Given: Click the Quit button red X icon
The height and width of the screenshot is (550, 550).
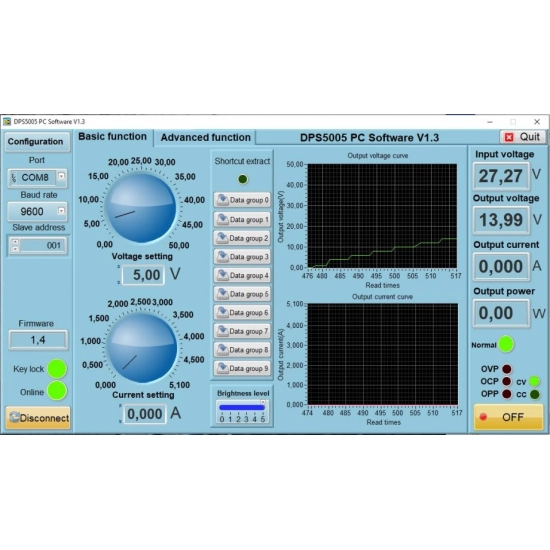Looking at the screenshot, I should pos(509,137).
